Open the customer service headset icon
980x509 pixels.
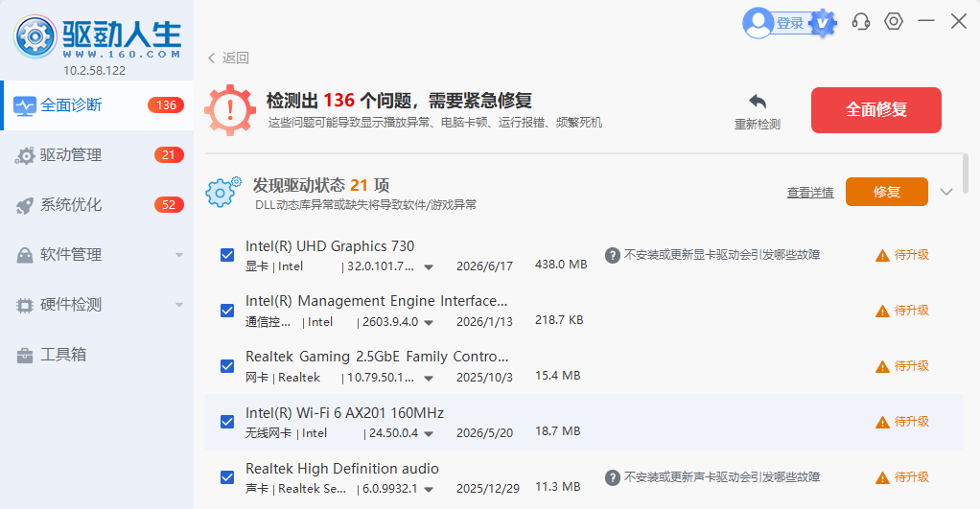coord(861,22)
